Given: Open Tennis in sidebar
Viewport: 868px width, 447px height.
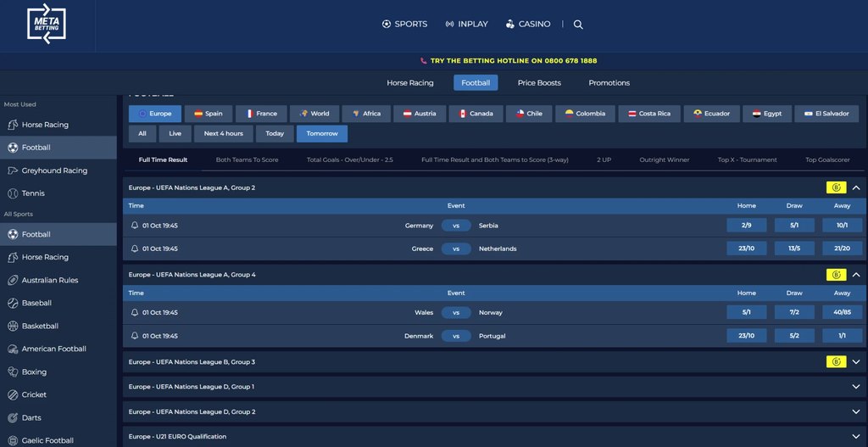Looking at the screenshot, I should pyautogui.click(x=58, y=193).
